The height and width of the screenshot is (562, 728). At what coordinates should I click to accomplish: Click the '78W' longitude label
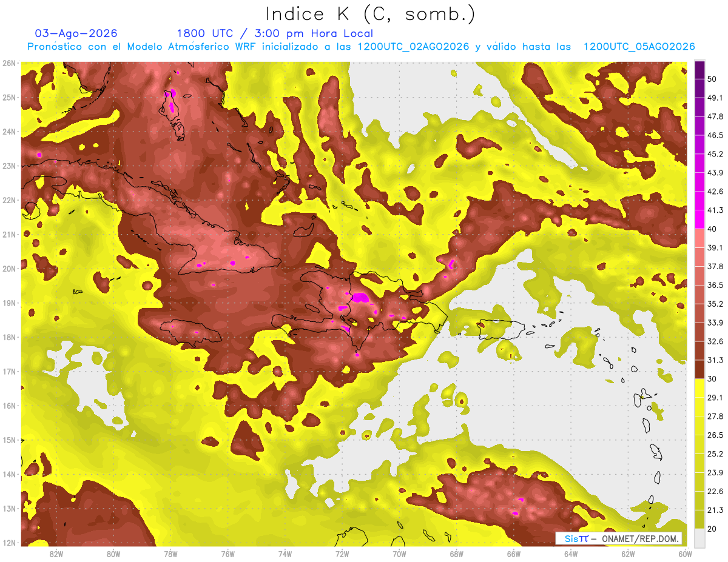pyautogui.click(x=170, y=554)
